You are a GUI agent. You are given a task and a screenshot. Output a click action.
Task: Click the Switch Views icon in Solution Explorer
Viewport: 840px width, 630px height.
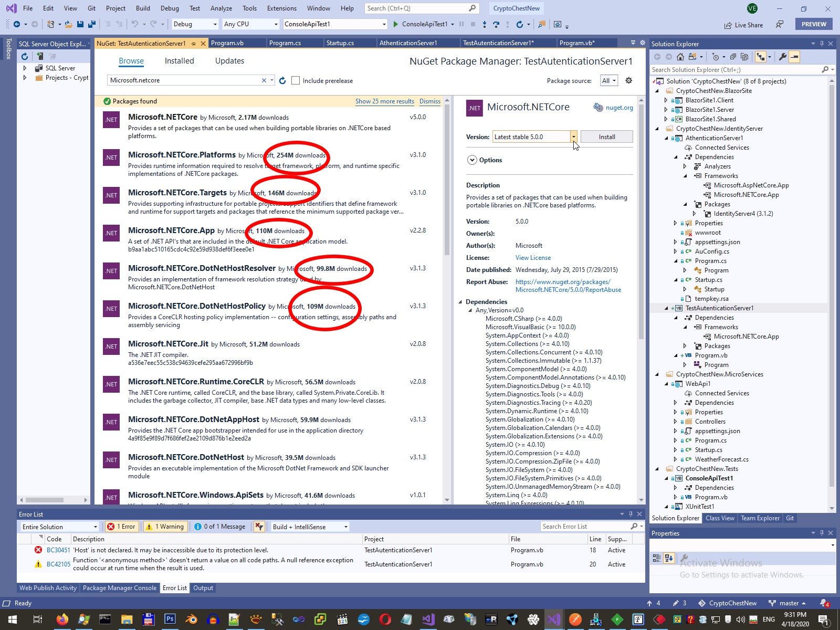click(692, 57)
